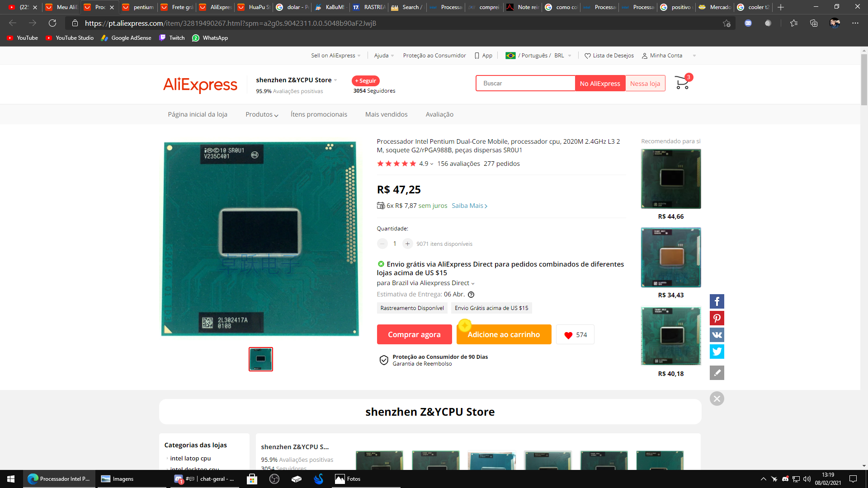Open the browser favorites list icon

pyautogui.click(x=794, y=23)
